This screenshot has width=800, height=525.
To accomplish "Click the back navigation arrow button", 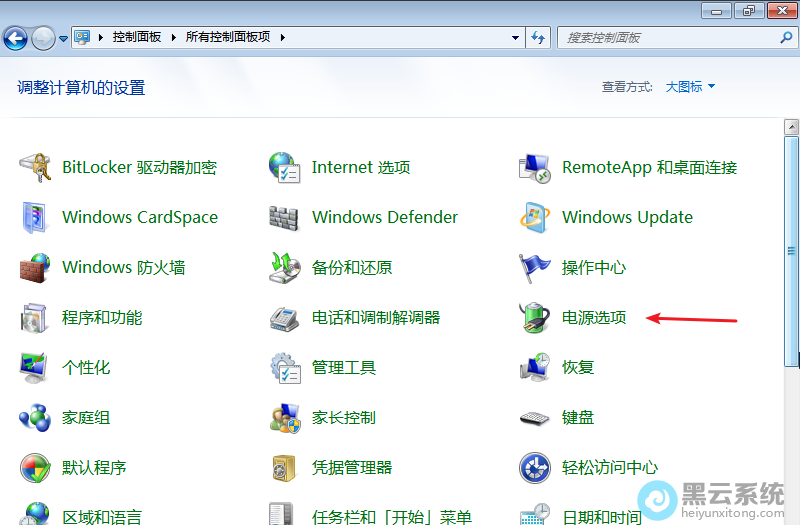I will [x=15, y=38].
